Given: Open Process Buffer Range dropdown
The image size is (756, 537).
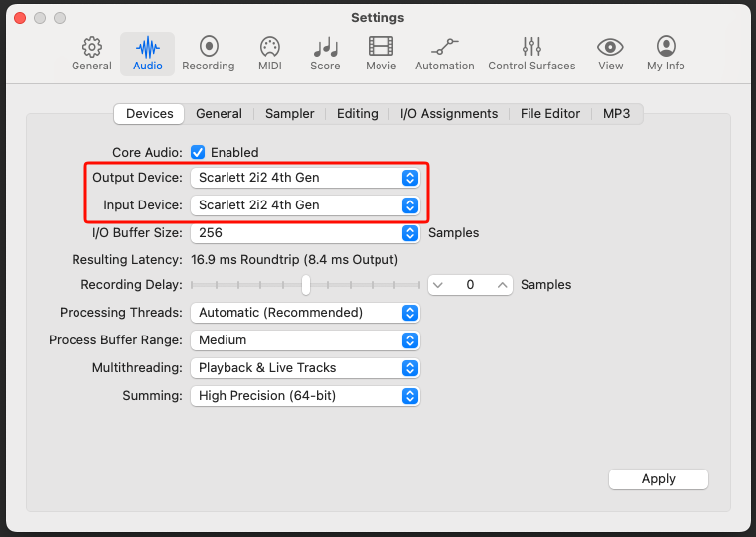Looking at the screenshot, I should (x=305, y=340).
